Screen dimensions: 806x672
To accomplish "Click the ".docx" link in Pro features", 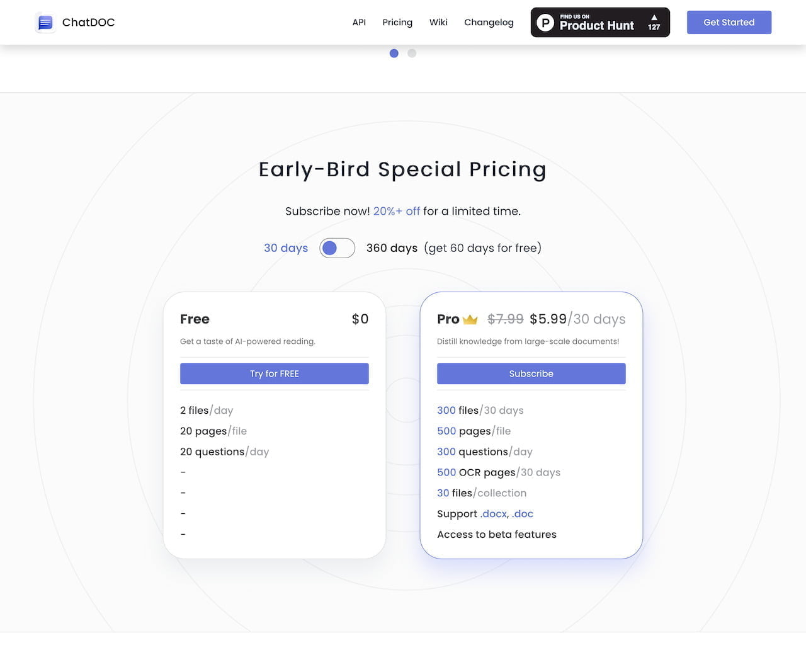I will [x=493, y=514].
